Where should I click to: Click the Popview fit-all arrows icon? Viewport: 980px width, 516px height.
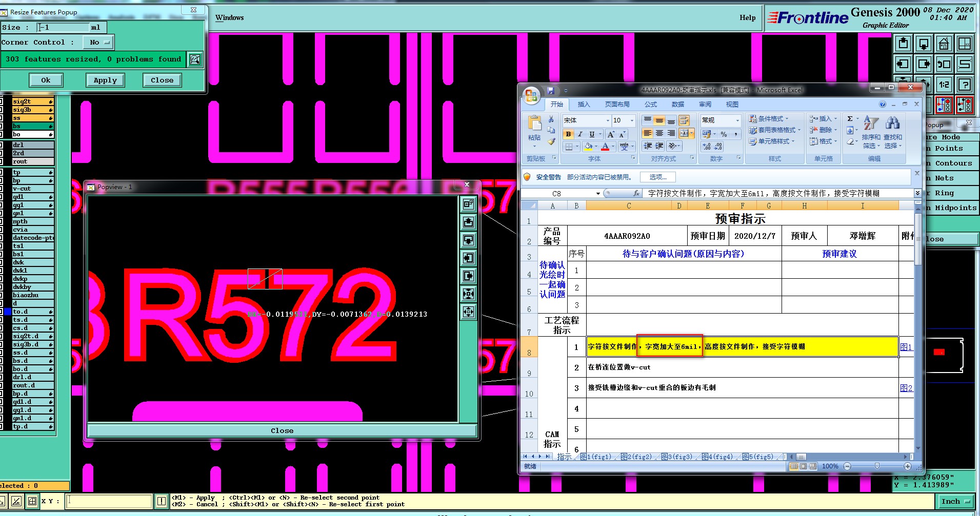[468, 294]
